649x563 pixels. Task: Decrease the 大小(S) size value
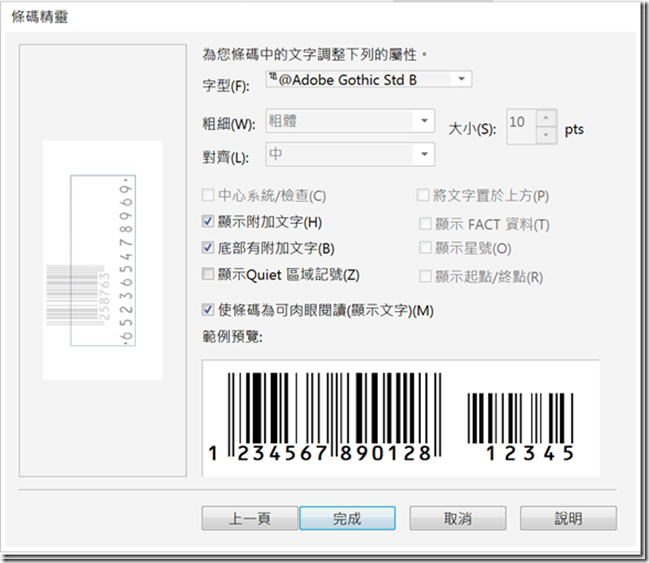(x=546, y=135)
